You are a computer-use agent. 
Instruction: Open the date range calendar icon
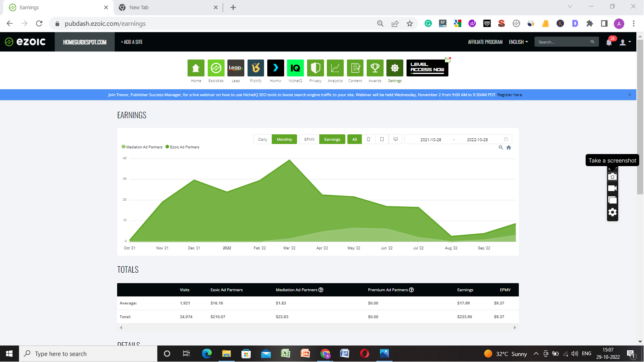(x=506, y=139)
